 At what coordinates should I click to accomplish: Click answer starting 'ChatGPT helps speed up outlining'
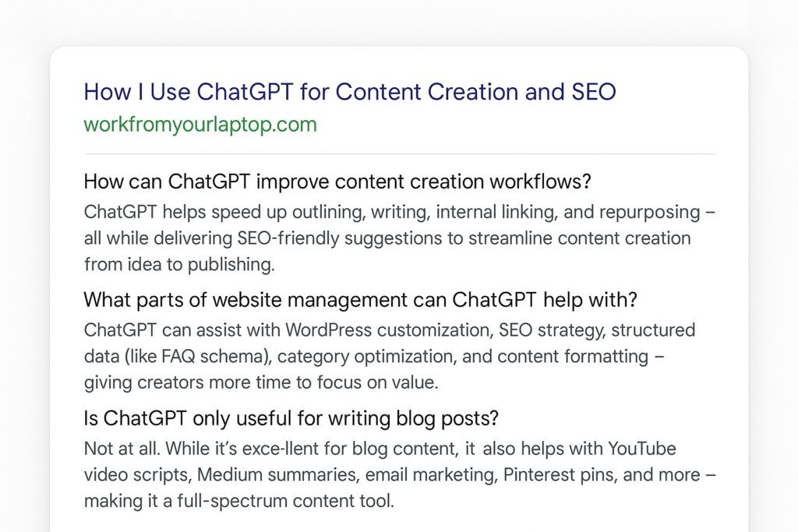(x=400, y=238)
